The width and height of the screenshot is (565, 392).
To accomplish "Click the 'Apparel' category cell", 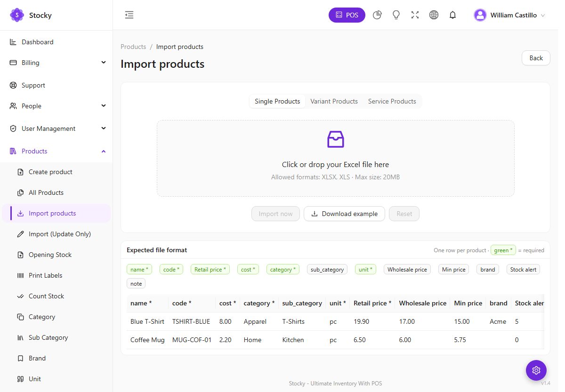I will click(259, 321).
